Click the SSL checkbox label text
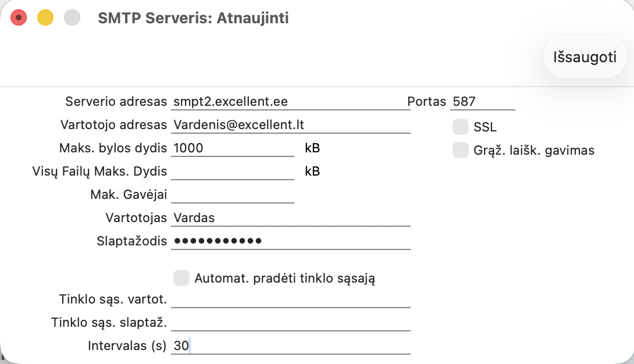The image size is (634, 364). click(x=485, y=127)
